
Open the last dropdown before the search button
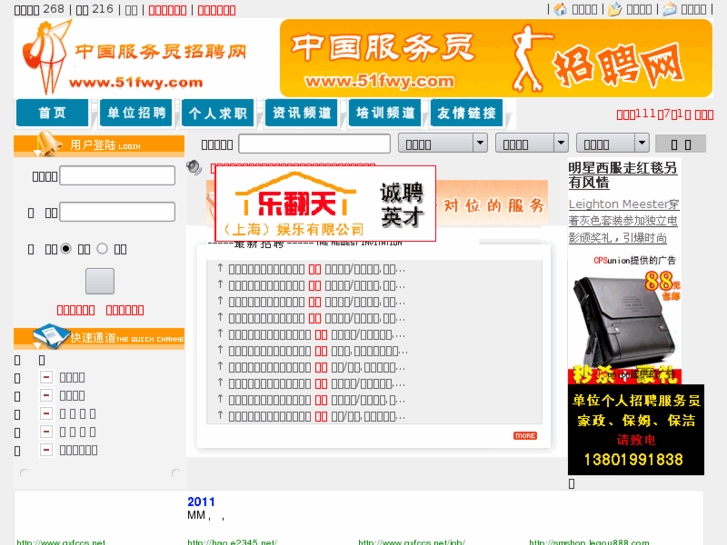pos(612,143)
